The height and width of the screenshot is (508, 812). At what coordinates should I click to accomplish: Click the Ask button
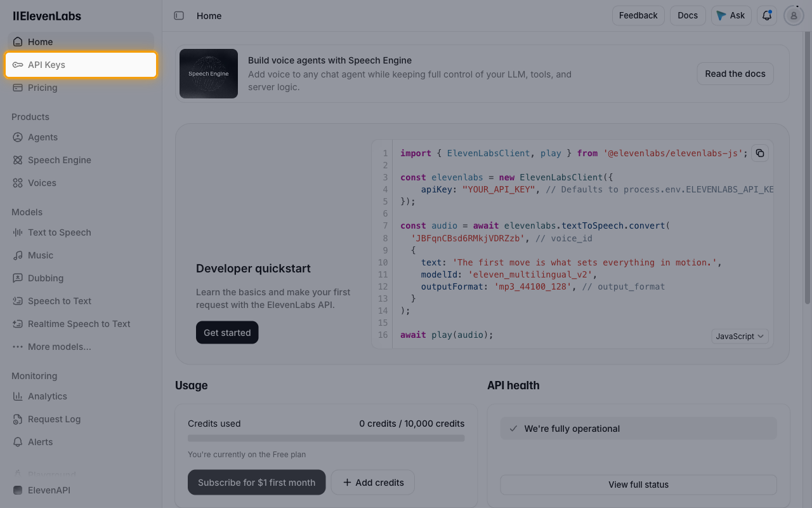coord(731,15)
